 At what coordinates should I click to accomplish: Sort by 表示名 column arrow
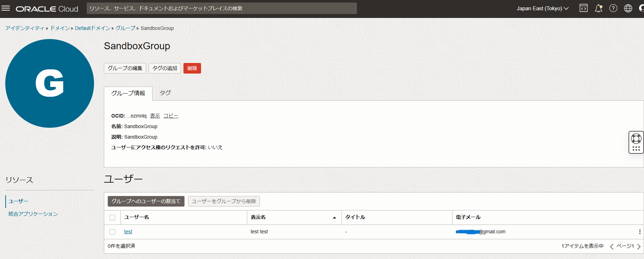pos(334,217)
